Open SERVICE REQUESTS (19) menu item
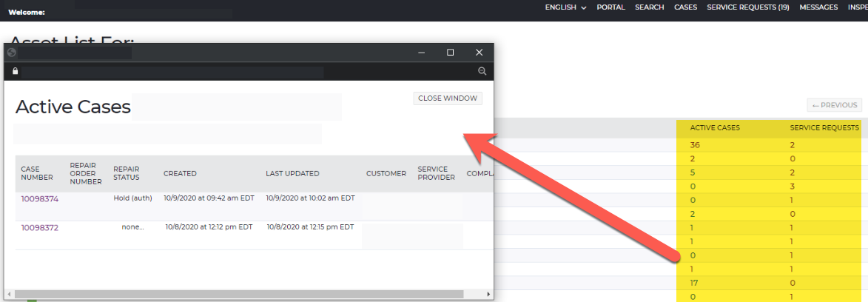This screenshot has width=868, height=302. tap(748, 7)
